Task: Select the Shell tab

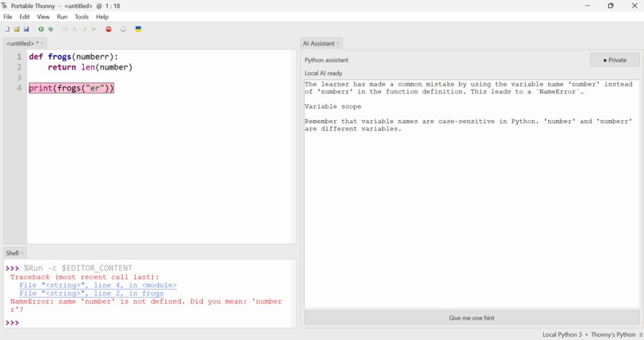Action: pos(12,253)
